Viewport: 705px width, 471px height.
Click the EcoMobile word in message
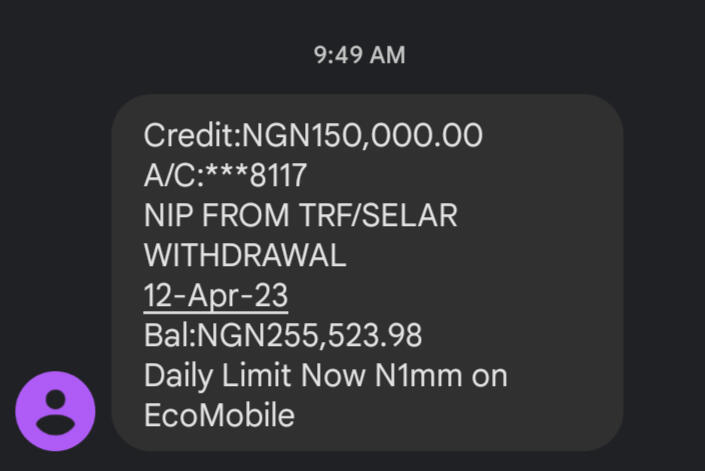pyautogui.click(x=219, y=415)
